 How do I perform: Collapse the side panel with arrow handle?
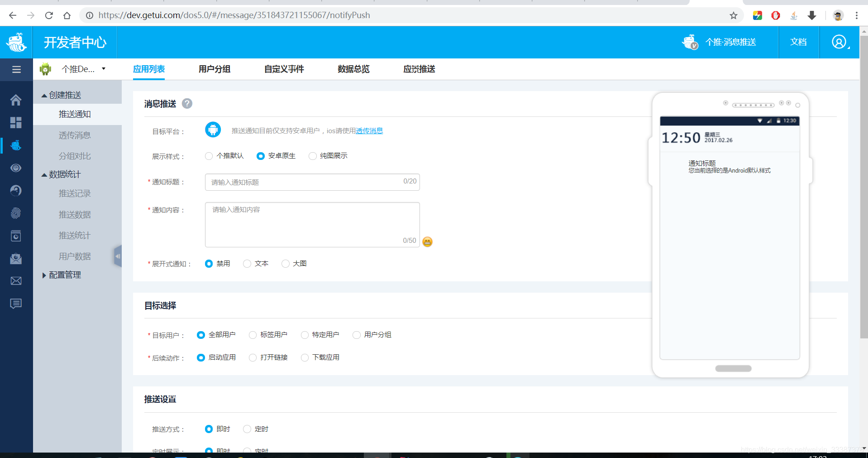[118, 256]
